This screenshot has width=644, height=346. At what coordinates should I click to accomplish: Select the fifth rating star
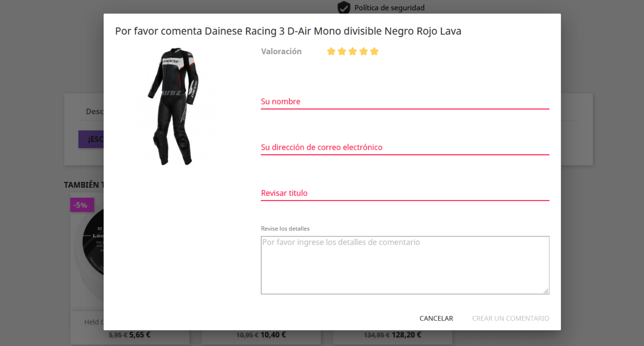(x=374, y=51)
